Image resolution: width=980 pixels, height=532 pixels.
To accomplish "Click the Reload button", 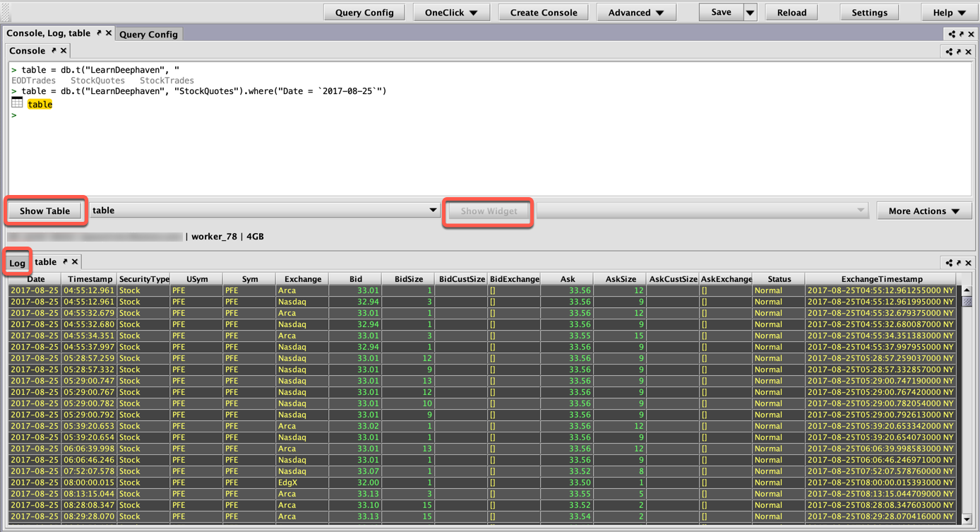I will 791,13.
